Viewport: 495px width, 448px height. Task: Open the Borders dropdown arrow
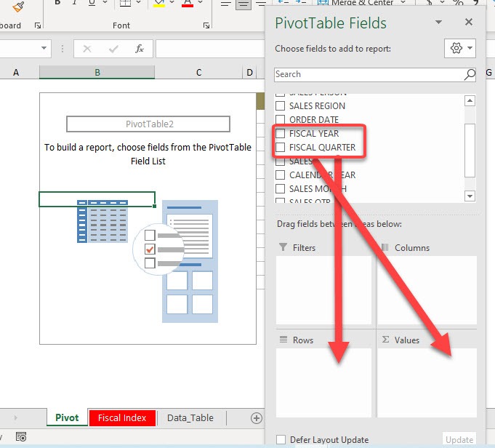[138, 2]
